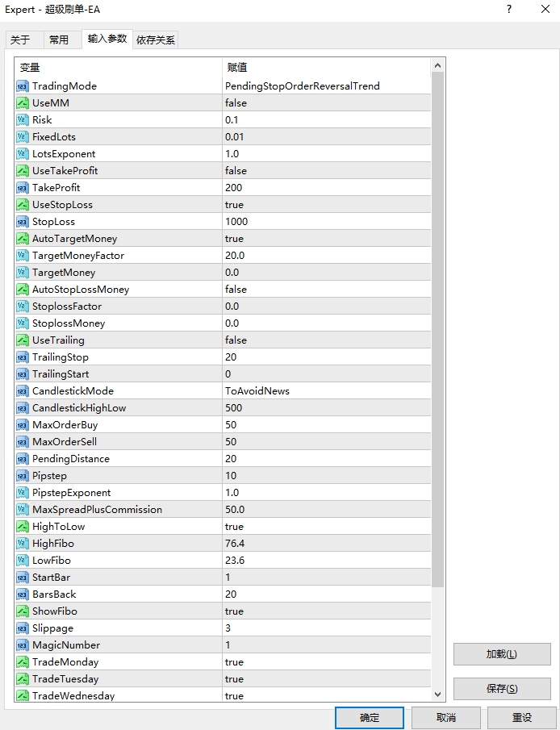This screenshot has height=730, width=560.
Task: Click the CandlestickMode variable icon
Action: pos(23,391)
